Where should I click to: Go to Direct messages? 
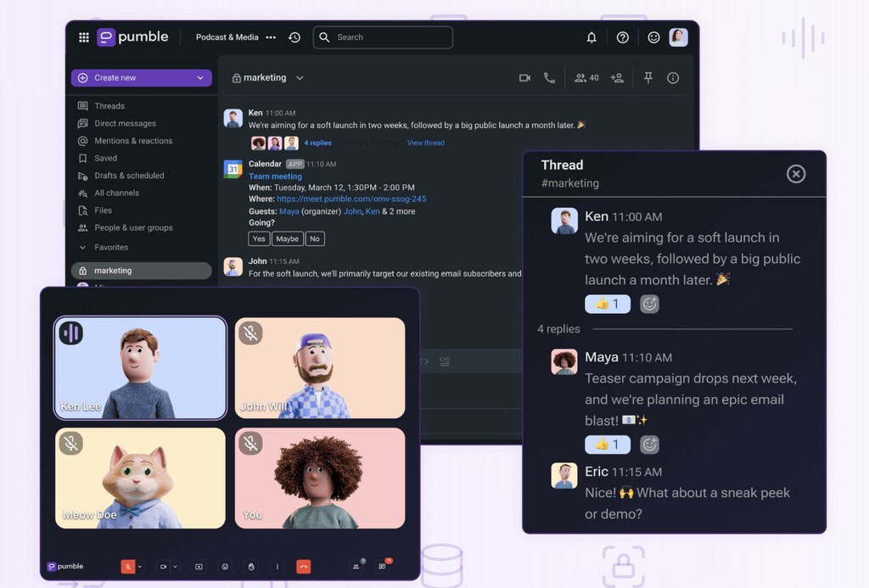pos(125,123)
